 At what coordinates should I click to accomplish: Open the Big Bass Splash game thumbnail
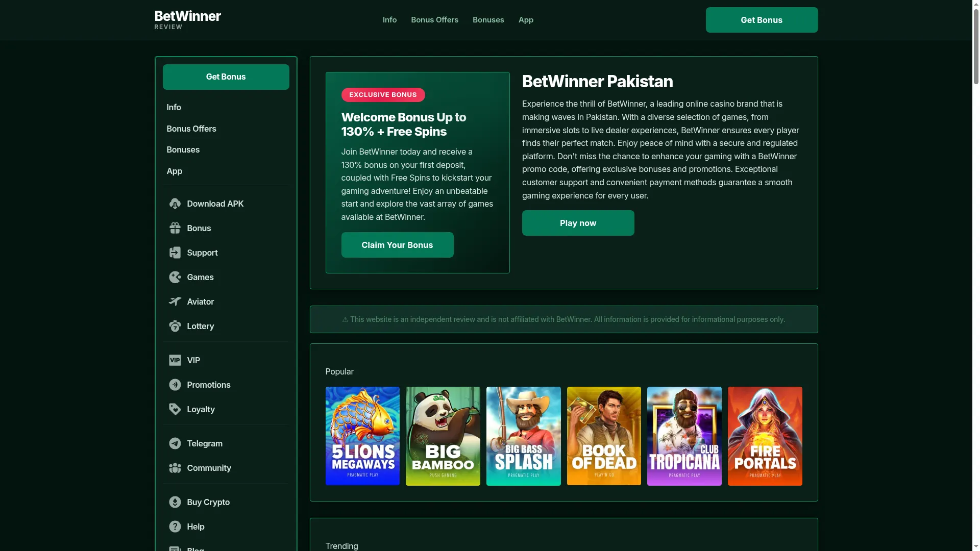523,436
